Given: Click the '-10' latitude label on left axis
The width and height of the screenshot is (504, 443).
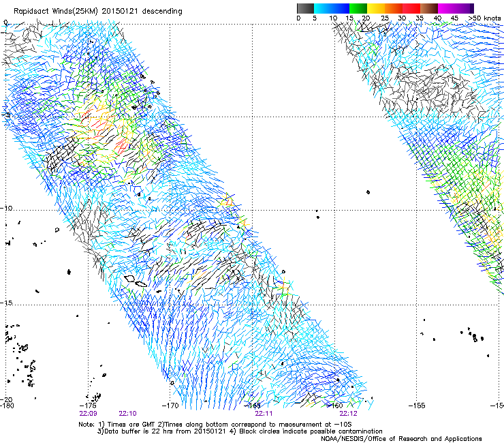Looking at the screenshot, I should [6, 208].
